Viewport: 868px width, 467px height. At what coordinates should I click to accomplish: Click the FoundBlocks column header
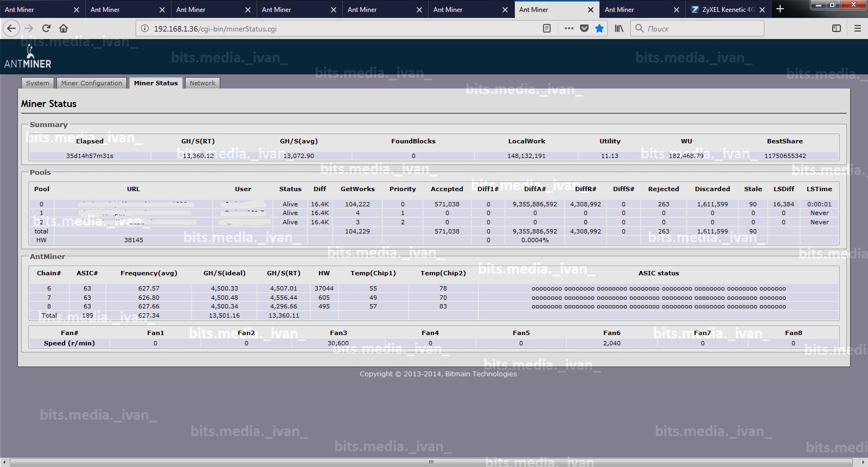[x=413, y=141]
